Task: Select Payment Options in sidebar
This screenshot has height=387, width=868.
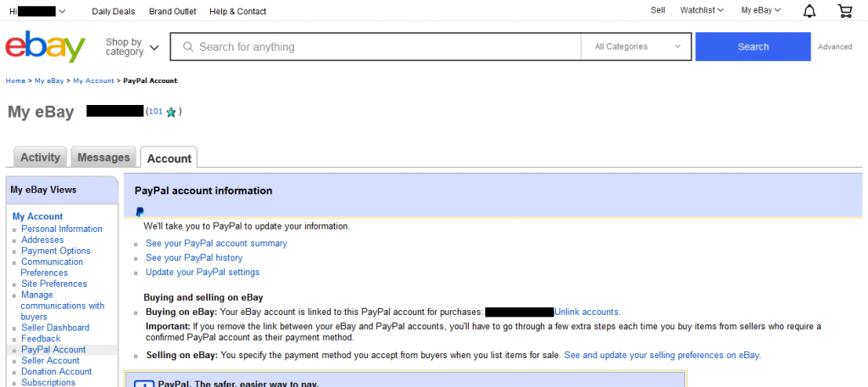Action: click(56, 251)
